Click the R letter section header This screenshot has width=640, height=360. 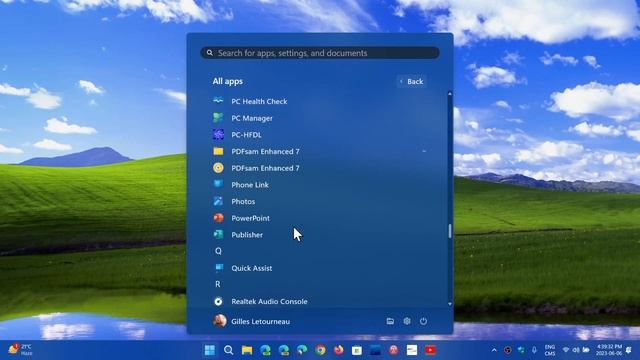click(x=218, y=284)
